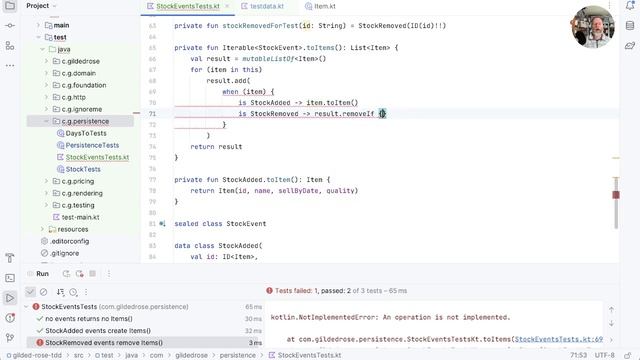Stop the running process
Image resolution: width=640 pixels, height=360 pixels.
tap(93, 274)
